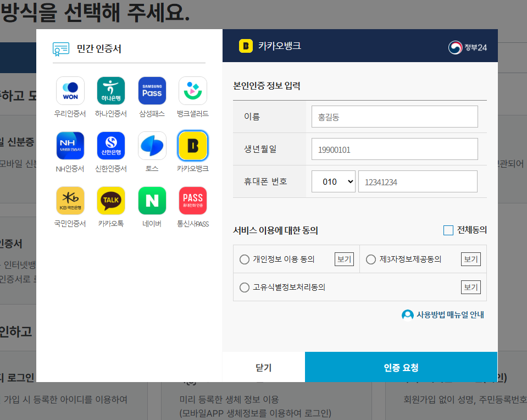Image resolution: width=527 pixels, height=420 pixels.
Task: Select the 개인정보 이용 동의 radio button
Action: [x=245, y=259]
